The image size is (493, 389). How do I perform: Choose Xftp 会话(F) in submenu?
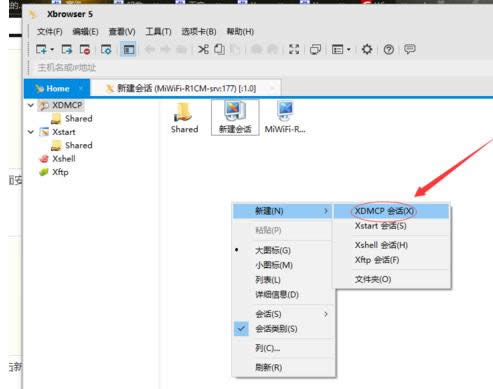[x=392, y=260]
